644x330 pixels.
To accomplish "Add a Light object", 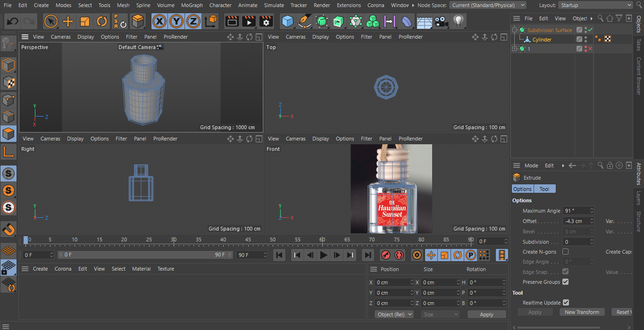I will click(x=458, y=21).
